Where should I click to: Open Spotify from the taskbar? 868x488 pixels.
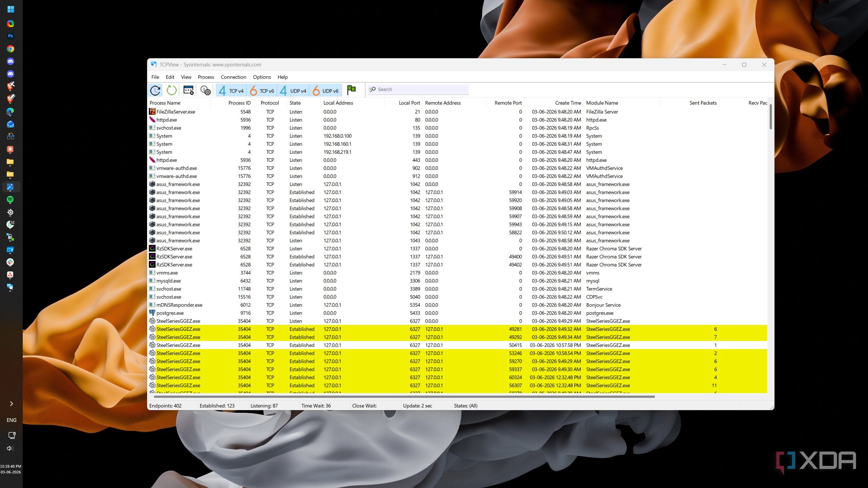[x=10, y=200]
